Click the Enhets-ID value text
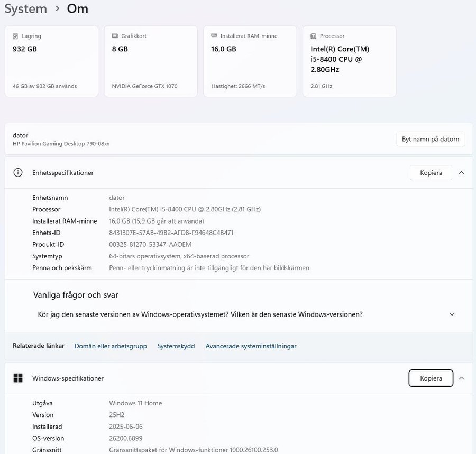Image resolution: width=476 pixels, height=454 pixels. 171,233
